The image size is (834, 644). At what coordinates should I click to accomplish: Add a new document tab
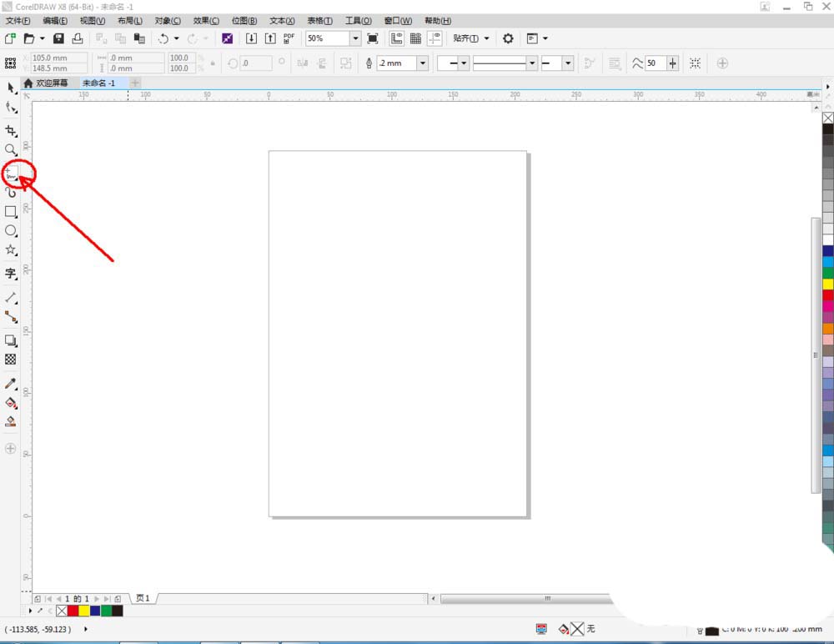pos(135,83)
